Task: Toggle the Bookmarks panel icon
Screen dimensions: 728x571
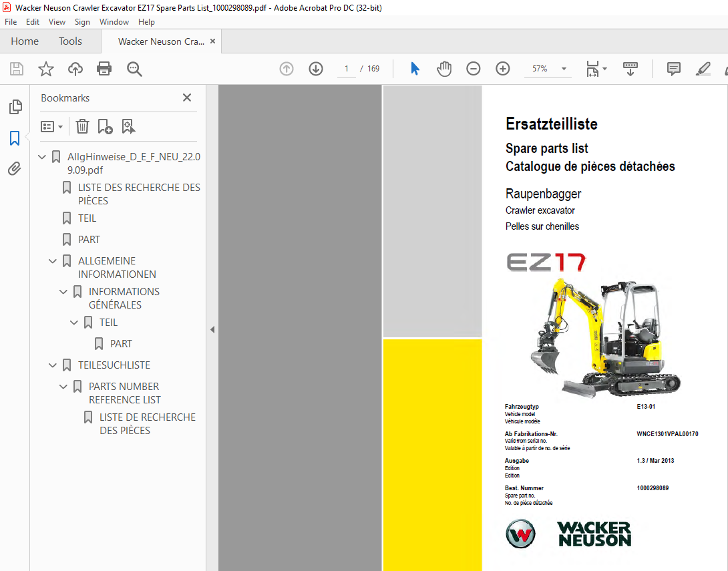Action: (x=15, y=138)
